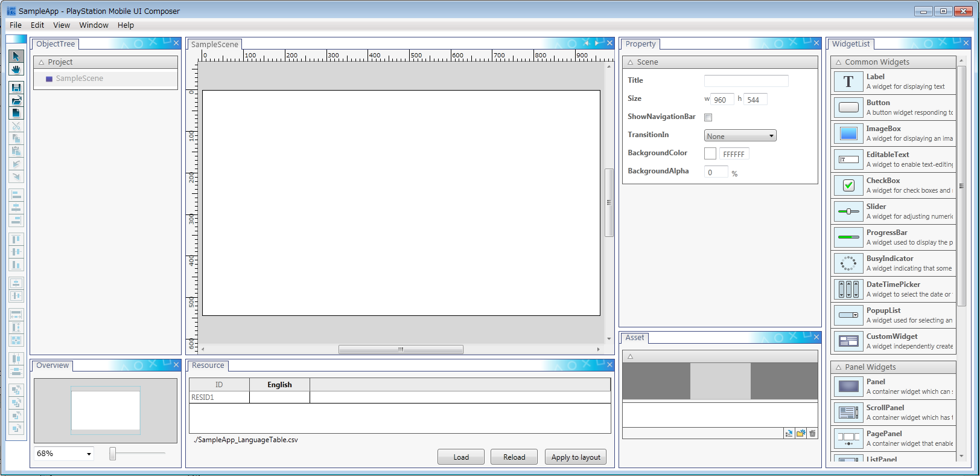The height and width of the screenshot is (476, 980).
Task: Click the canvas horizontal scrollbar thumb
Action: pos(401,349)
